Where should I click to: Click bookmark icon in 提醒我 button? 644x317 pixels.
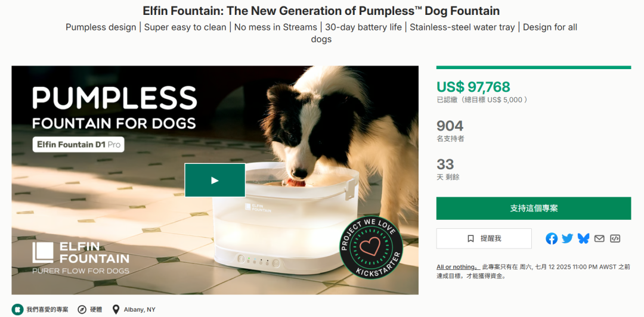coord(470,238)
